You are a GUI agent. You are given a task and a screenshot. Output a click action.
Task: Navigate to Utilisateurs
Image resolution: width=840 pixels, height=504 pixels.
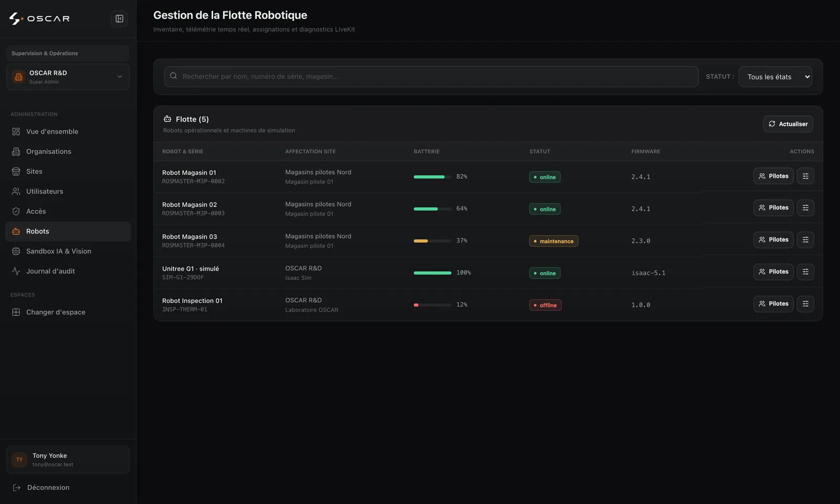[68, 192]
